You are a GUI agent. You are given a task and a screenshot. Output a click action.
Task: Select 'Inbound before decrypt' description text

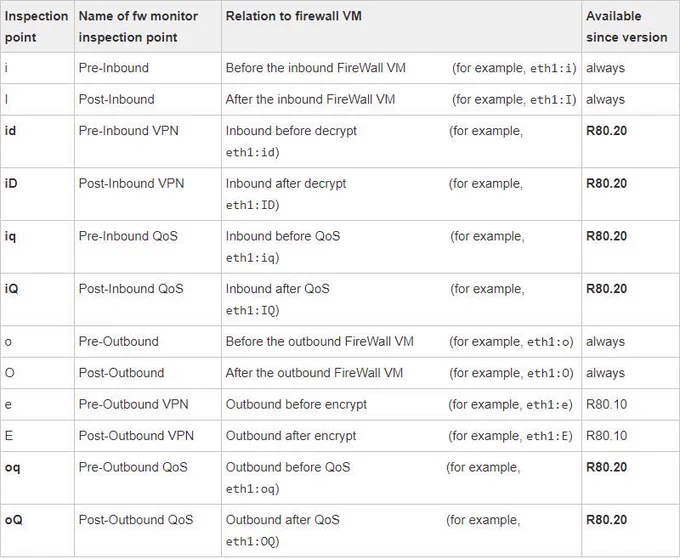(291, 131)
